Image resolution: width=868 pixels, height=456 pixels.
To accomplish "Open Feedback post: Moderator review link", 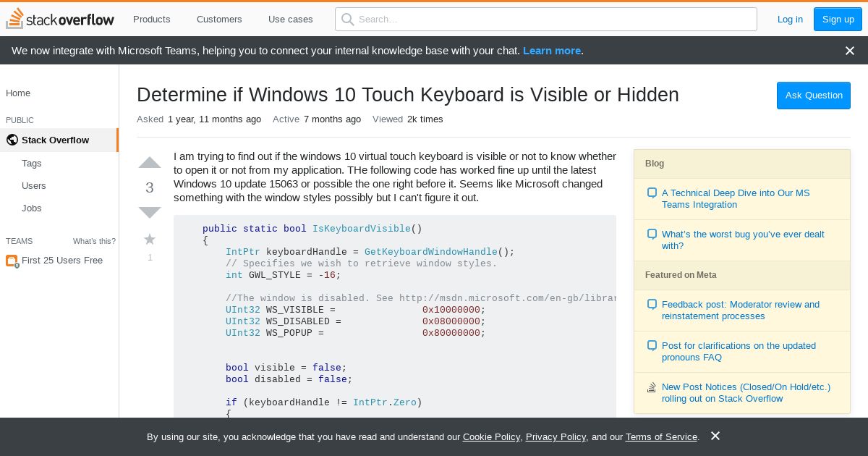I will click(x=741, y=311).
